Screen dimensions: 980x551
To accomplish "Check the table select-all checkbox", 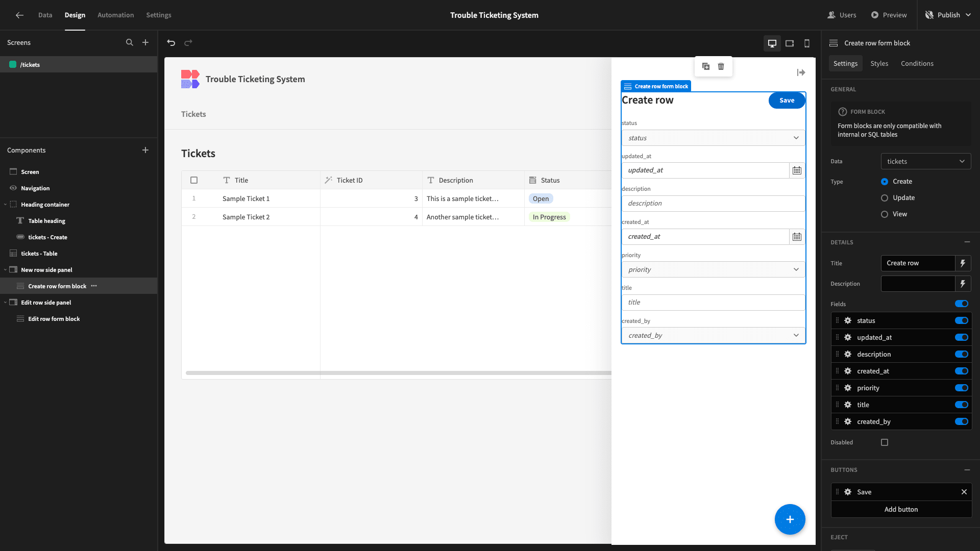I will pyautogui.click(x=194, y=180).
